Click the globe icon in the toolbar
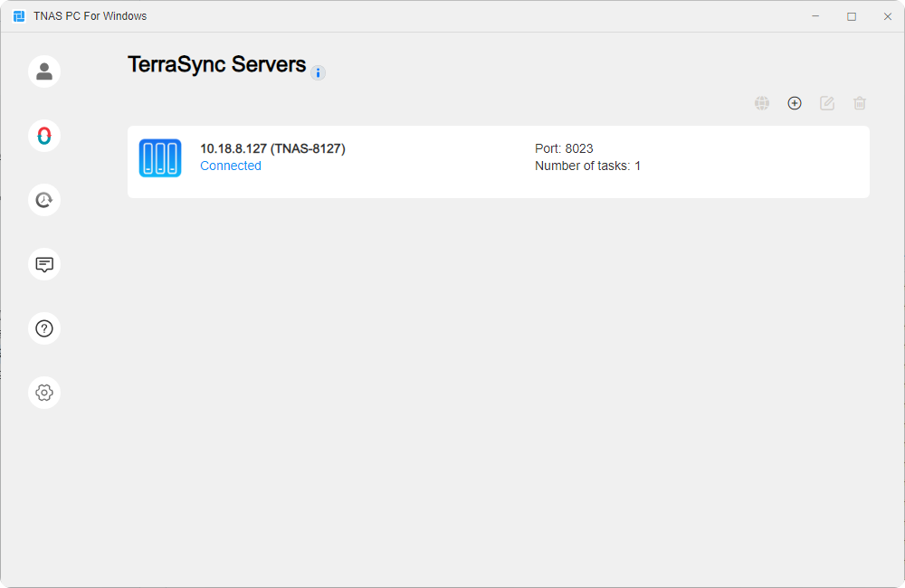 pos(762,103)
